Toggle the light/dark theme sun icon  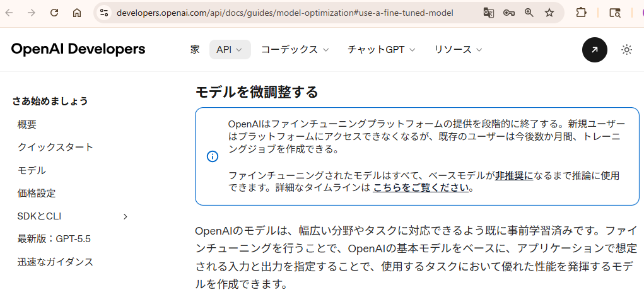tap(626, 50)
